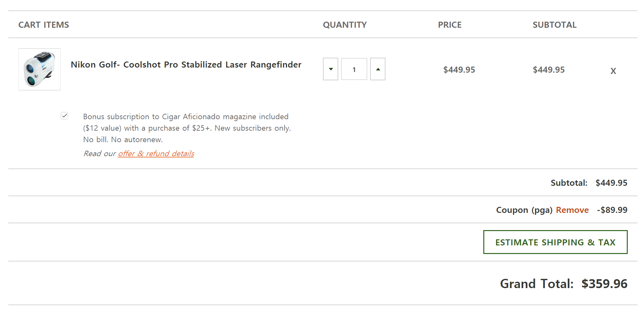Viewport: 644px width, 312px height.
Task: Click the item unit price $449.95
Action: (459, 70)
